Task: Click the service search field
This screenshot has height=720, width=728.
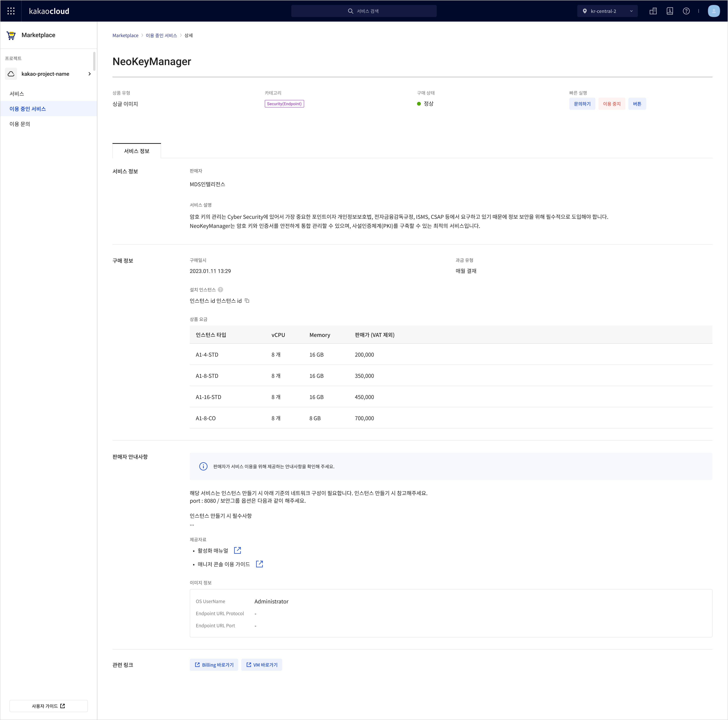Action: 364,11
